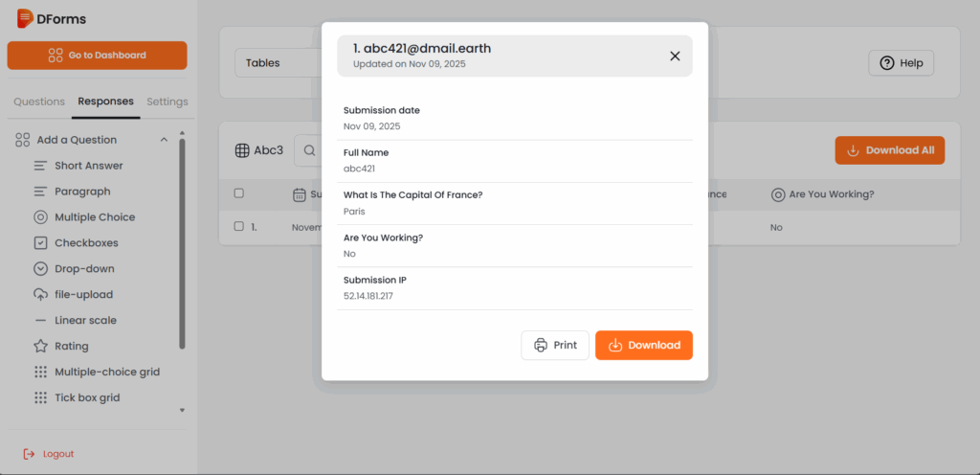Add a Drop-down question type
Screen dimensions: 980x475
pos(84,269)
